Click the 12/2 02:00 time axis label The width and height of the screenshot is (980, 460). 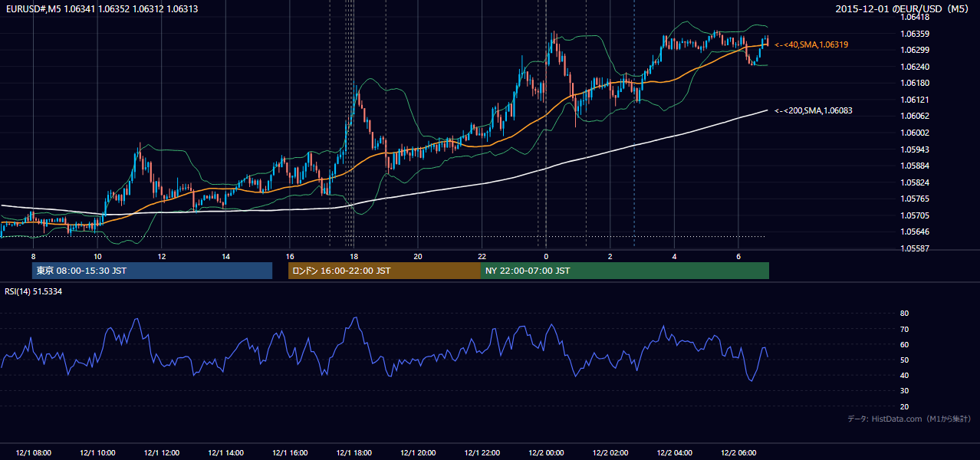(610, 453)
